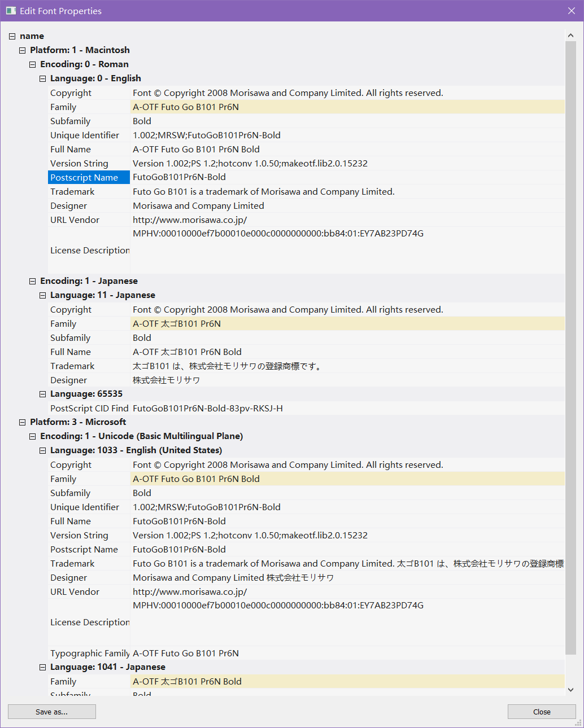Viewport: 584px width, 728px height.
Task: Click Microsoft Trademark value with Japanese text
Action: coord(347,563)
